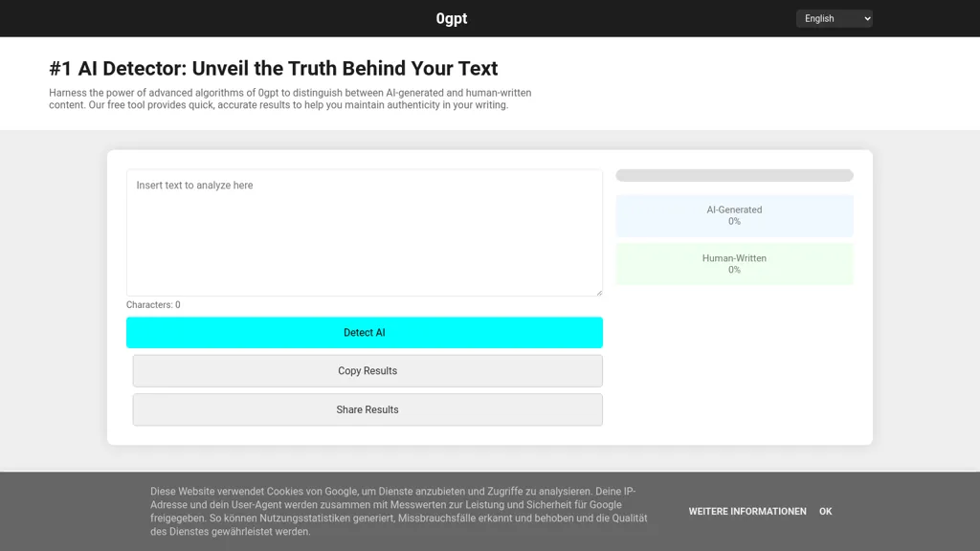The width and height of the screenshot is (980, 551).
Task: Select the Human-Written label
Action: (x=734, y=258)
